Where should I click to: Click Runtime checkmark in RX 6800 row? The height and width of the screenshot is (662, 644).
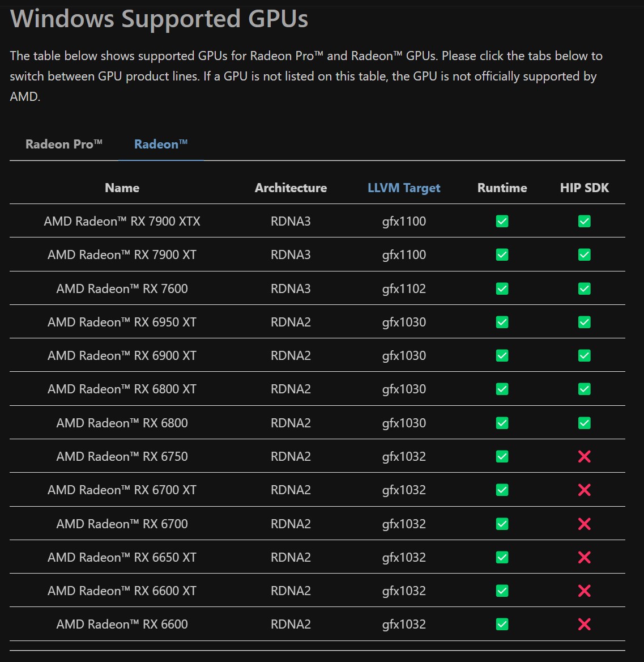click(x=502, y=423)
